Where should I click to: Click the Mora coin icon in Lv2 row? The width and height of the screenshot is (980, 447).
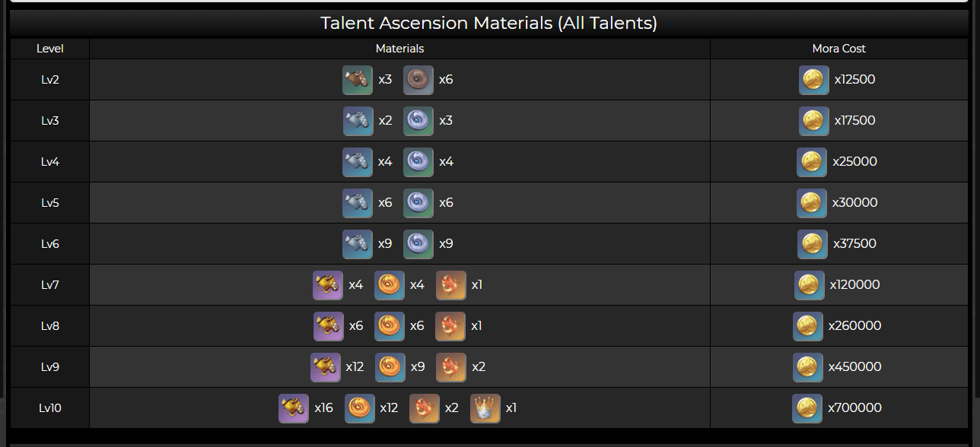814,79
